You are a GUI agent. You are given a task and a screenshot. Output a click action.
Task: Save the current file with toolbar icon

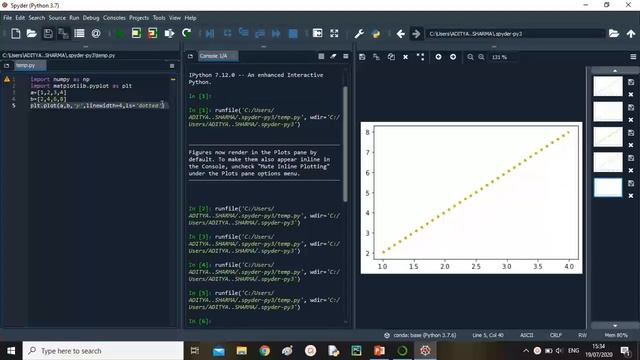coord(48,33)
